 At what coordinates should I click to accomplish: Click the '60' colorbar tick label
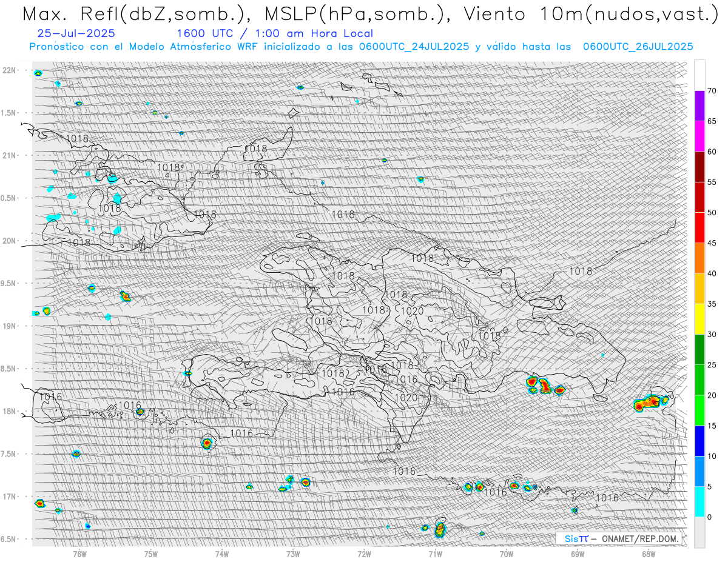coord(712,152)
